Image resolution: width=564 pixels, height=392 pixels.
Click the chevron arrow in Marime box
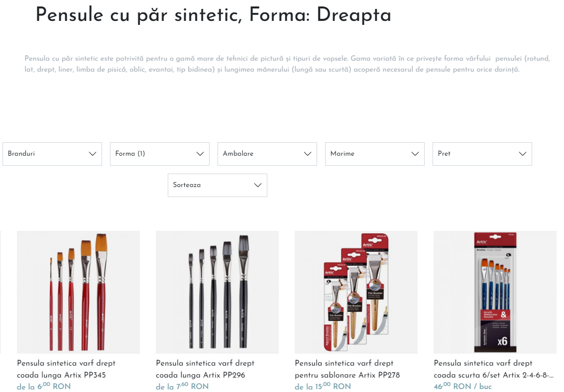point(415,154)
